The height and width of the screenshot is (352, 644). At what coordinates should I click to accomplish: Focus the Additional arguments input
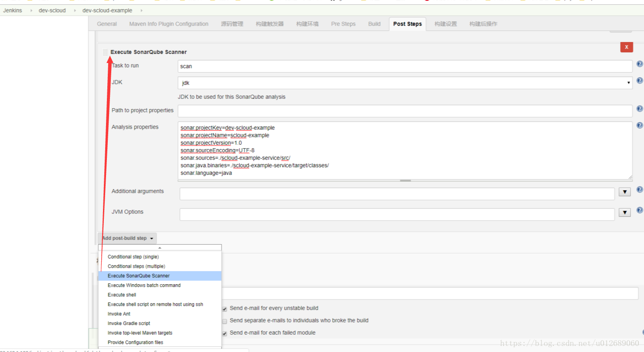coord(397,194)
